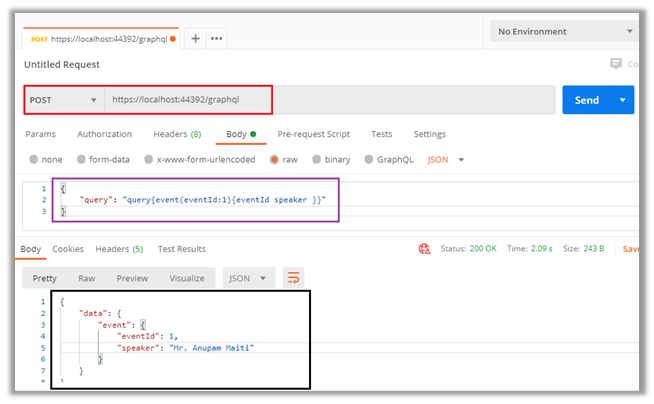
Task: Open the Test Results tab
Action: (x=181, y=249)
